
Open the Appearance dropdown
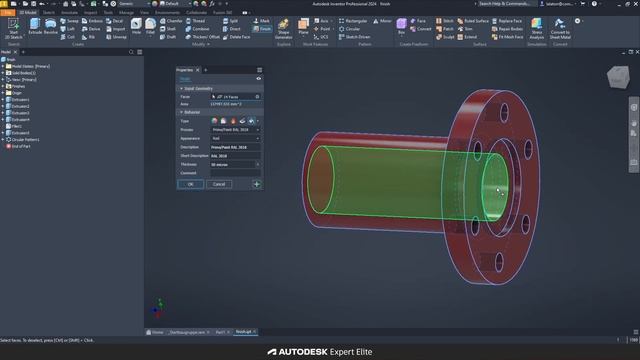(235, 138)
